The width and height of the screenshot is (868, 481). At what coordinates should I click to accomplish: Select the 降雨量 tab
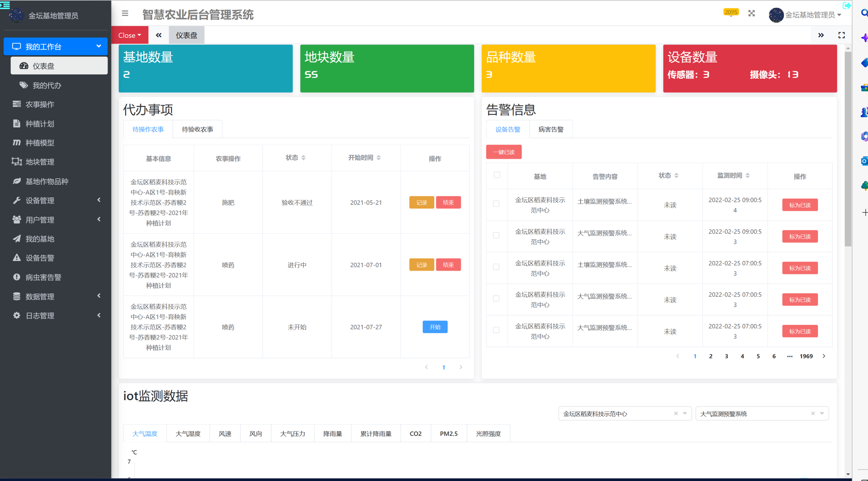tap(332, 433)
